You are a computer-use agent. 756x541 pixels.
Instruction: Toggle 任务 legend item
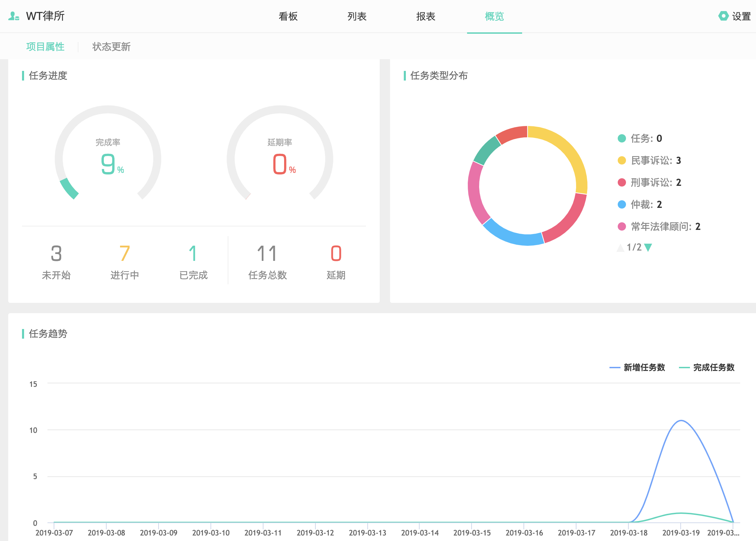tap(640, 138)
